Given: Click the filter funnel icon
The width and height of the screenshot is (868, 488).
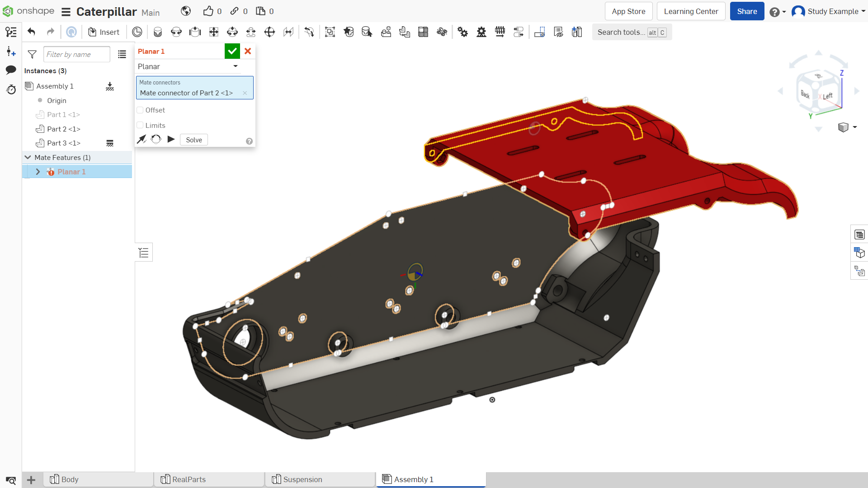Looking at the screenshot, I should pos(32,54).
